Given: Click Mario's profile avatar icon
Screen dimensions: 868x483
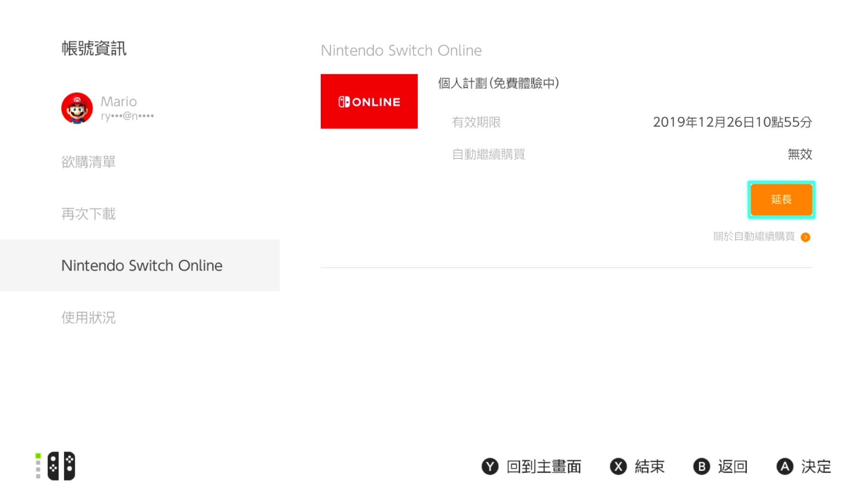Looking at the screenshot, I should click(x=77, y=108).
